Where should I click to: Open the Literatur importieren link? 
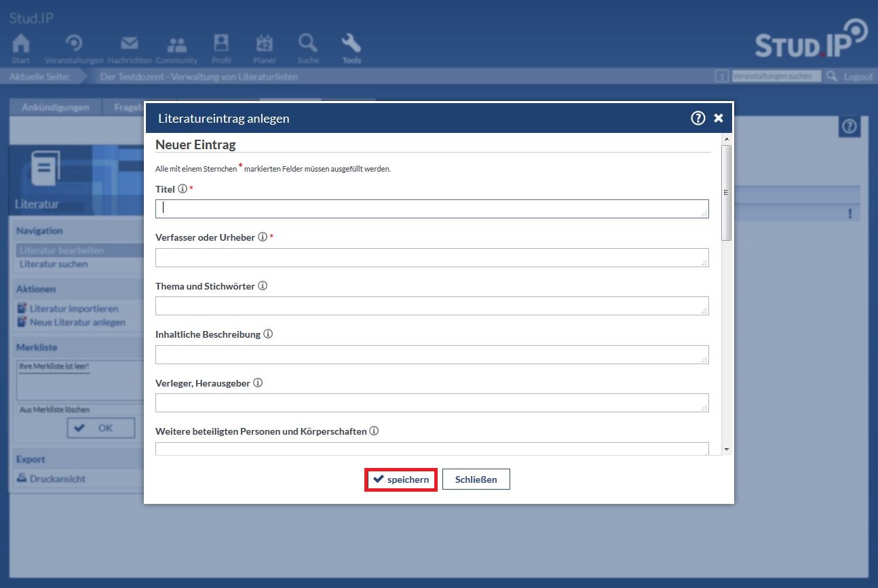[73, 309]
